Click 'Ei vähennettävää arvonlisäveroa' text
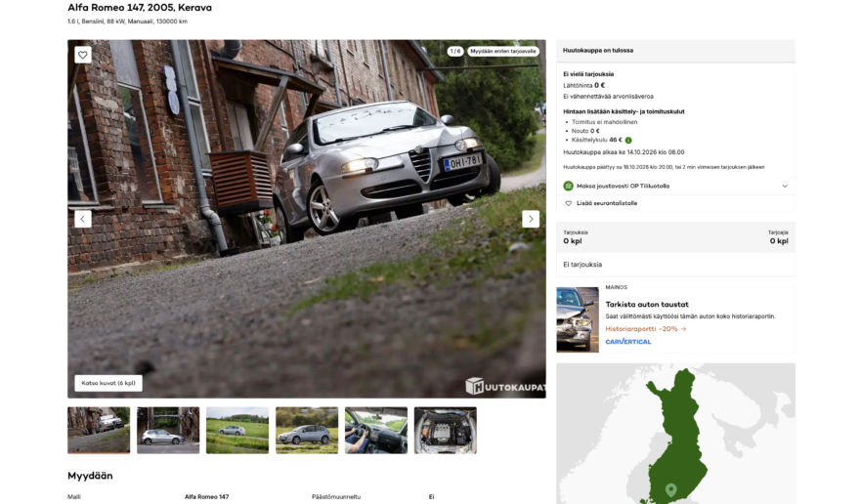This screenshot has height=504, width=860. pos(608,97)
